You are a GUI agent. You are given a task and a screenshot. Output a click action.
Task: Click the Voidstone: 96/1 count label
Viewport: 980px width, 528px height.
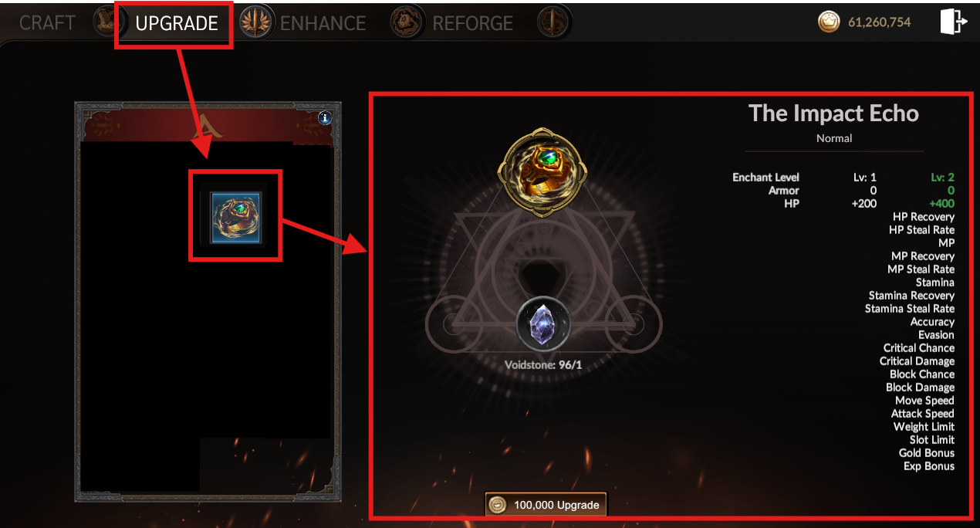pos(543,364)
